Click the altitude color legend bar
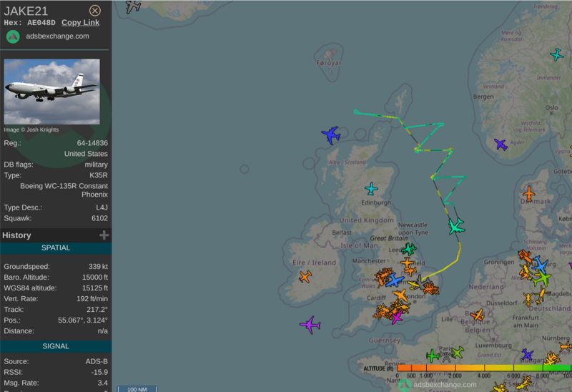The height and width of the screenshot is (392, 572). pos(483,368)
